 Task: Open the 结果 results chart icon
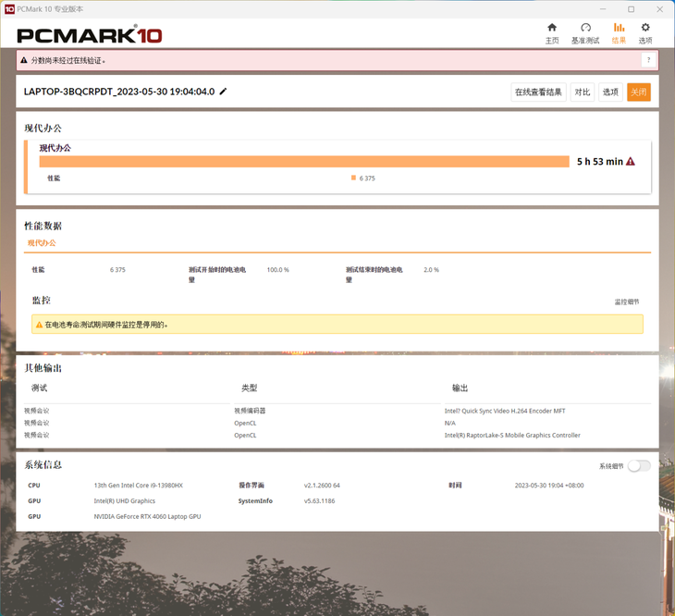click(x=619, y=33)
